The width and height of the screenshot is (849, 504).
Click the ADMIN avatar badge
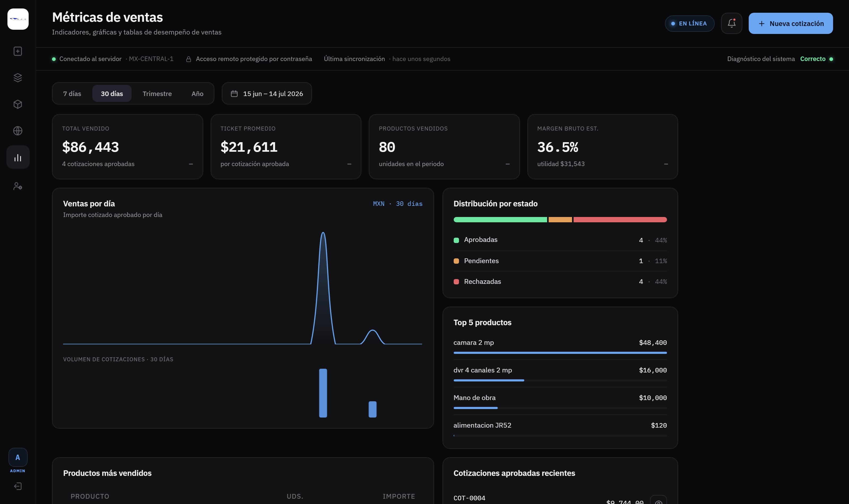pyautogui.click(x=18, y=458)
